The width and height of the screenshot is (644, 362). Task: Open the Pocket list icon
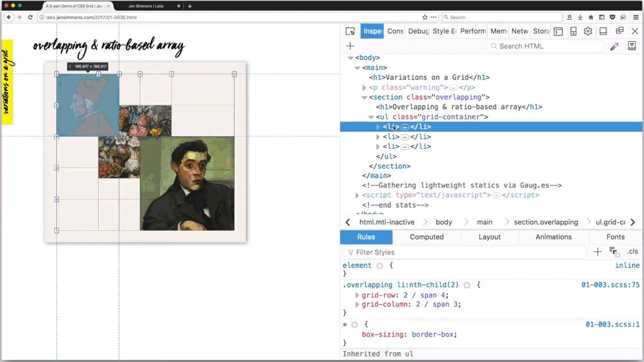612,17
